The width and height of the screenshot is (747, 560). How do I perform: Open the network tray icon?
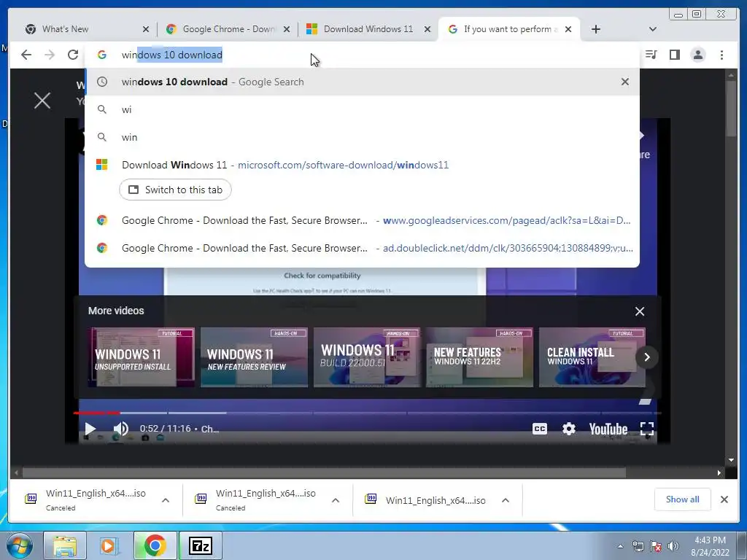click(x=638, y=546)
